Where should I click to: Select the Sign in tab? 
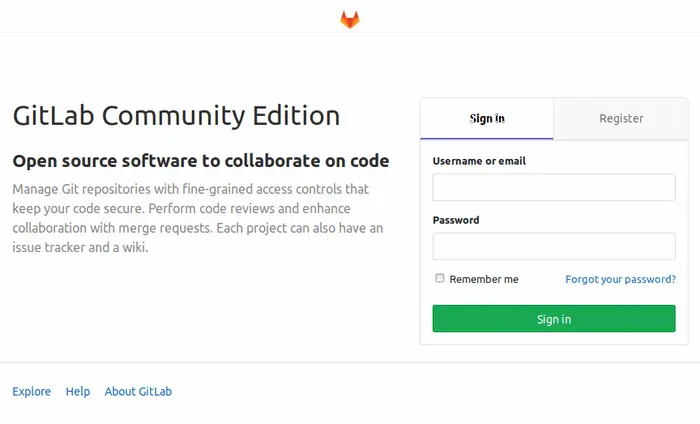tap(487, 118)
